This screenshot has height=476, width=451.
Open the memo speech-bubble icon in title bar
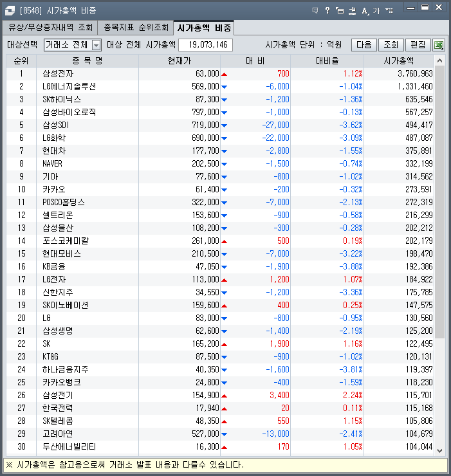click(x=315, y=11)
